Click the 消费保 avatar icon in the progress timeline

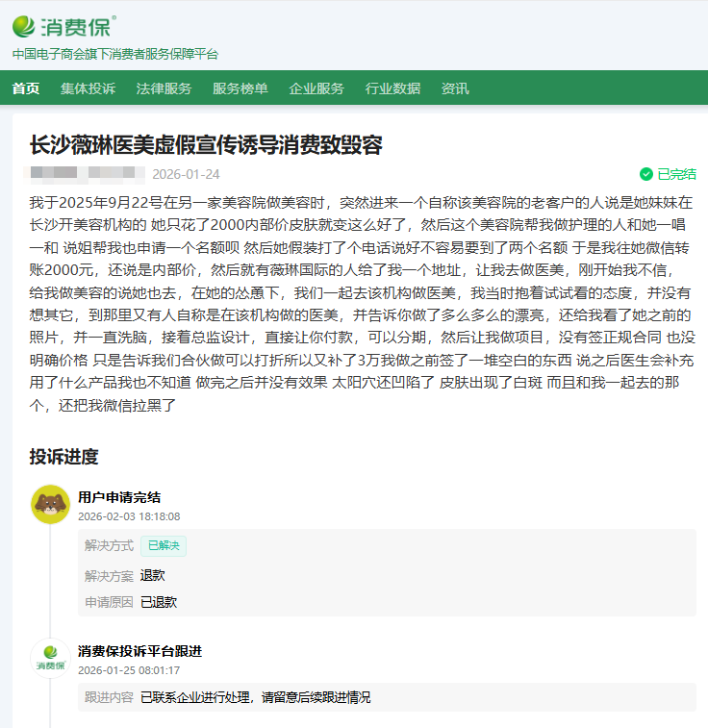pos(51,659)
